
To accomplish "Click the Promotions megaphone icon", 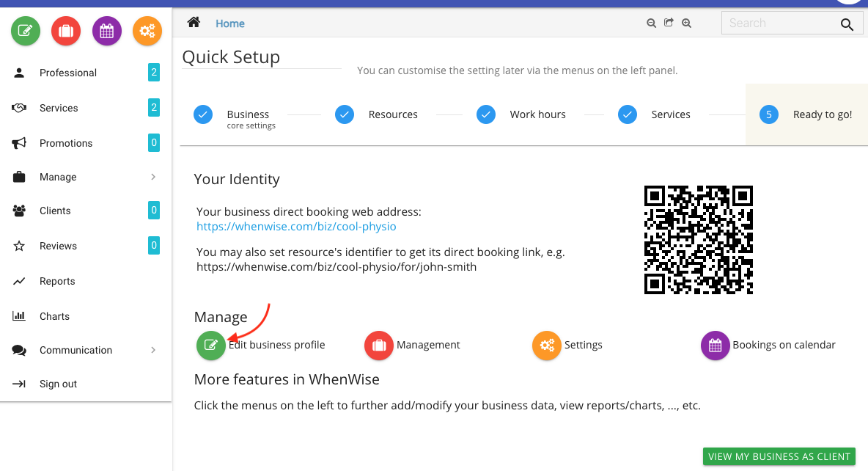I will tap(19, 143).
